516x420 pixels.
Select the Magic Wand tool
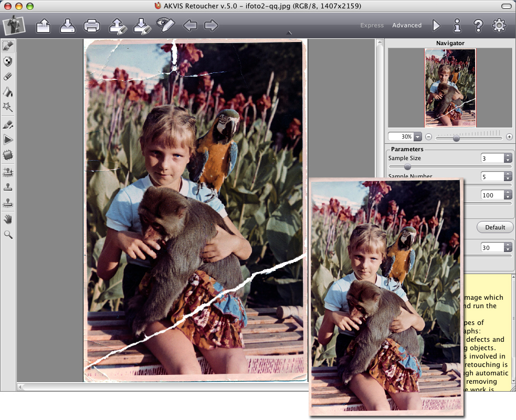8,107
